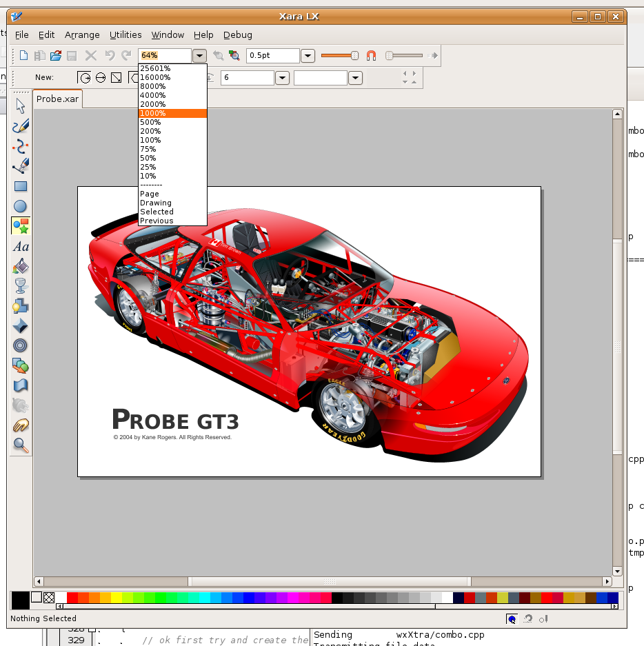Toggle the curved arrow status bar icon

pos(527,619)
